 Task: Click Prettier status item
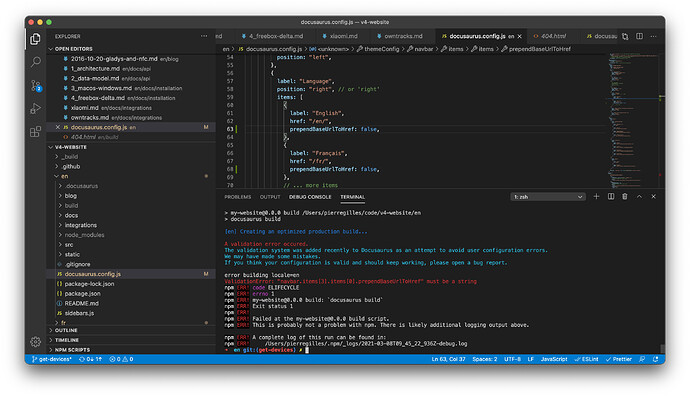(618, 359)
